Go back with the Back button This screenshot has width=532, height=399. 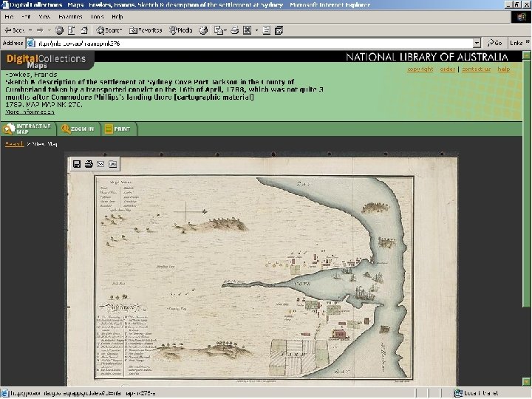[x=14, y=30]
